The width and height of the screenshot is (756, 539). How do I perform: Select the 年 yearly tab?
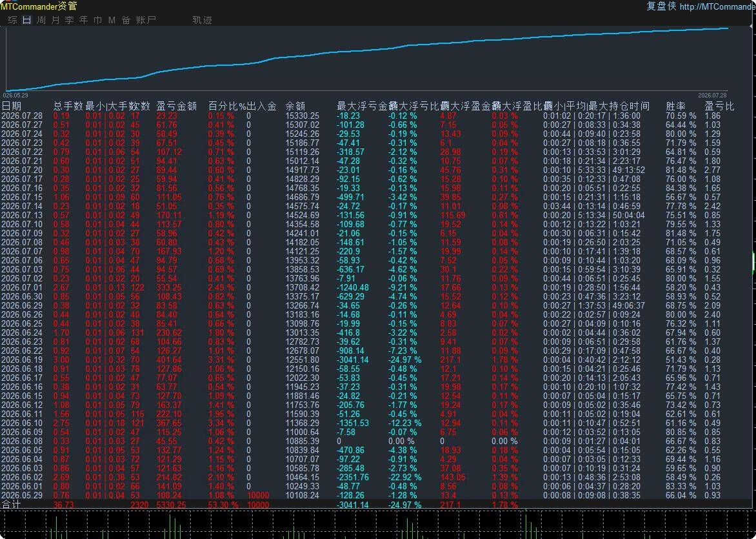[83, 20]
